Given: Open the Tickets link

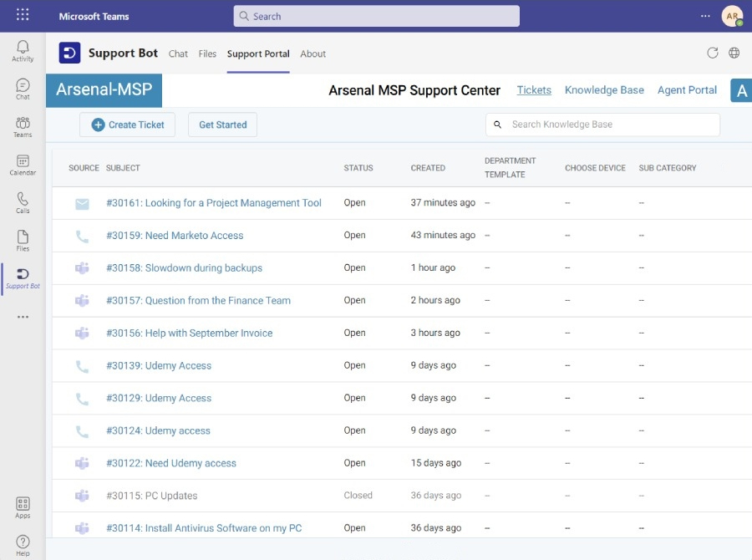Looking at the screenshot, I should point(534,89).
